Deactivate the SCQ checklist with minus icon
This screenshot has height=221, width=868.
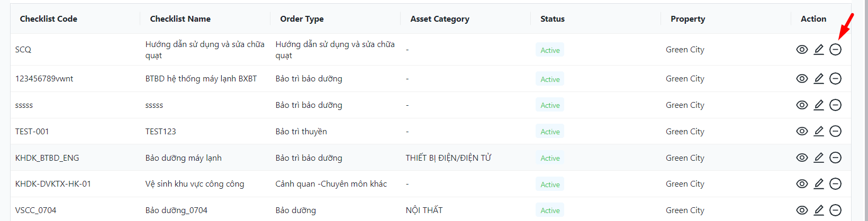coord(835,49)
